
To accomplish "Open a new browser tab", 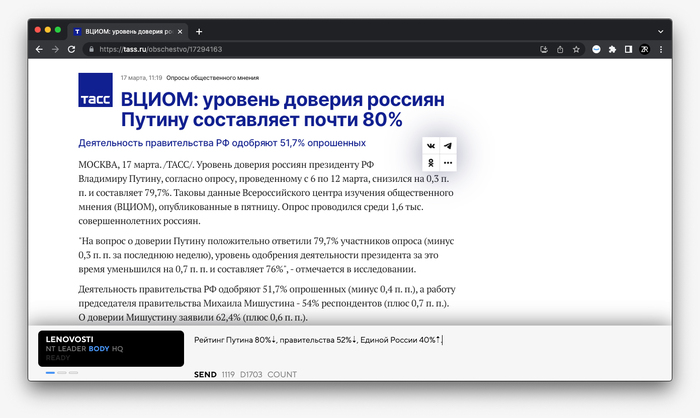I will click(199, 32).
